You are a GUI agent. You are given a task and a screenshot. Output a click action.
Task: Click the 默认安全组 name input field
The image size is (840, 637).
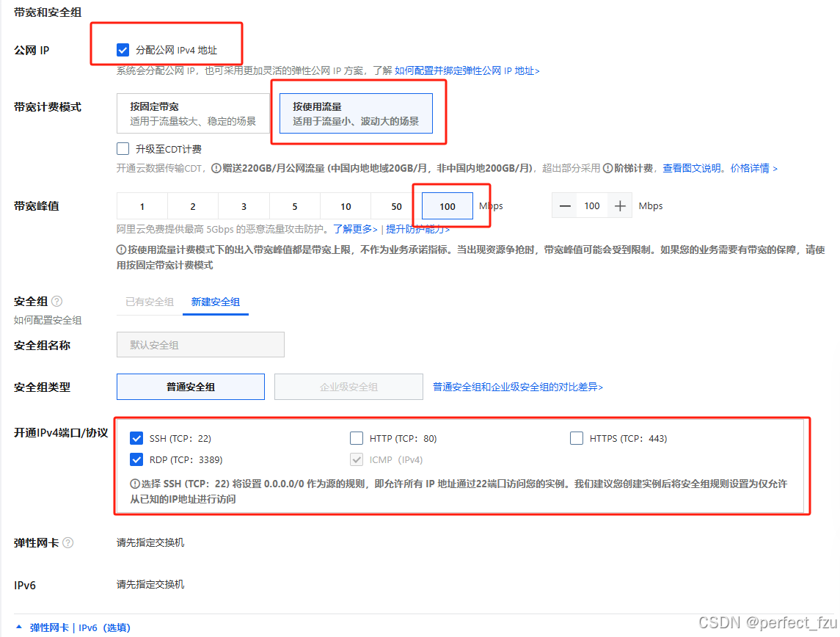[x=200, y=344]
